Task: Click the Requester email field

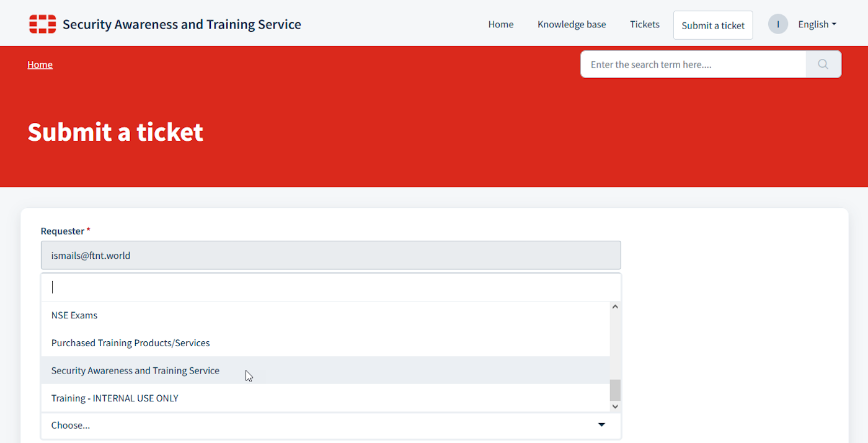Action: 331,255
